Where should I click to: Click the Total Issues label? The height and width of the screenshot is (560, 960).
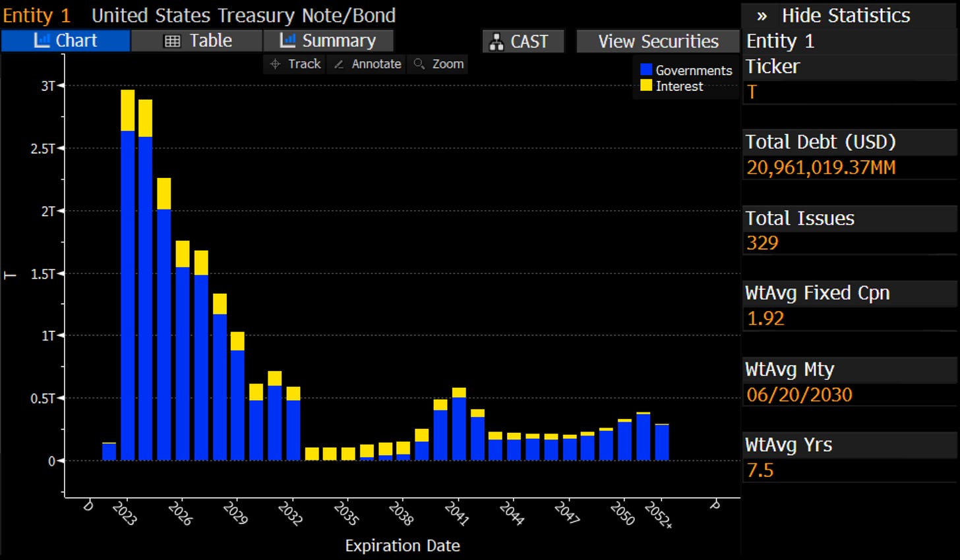point(800,218)
